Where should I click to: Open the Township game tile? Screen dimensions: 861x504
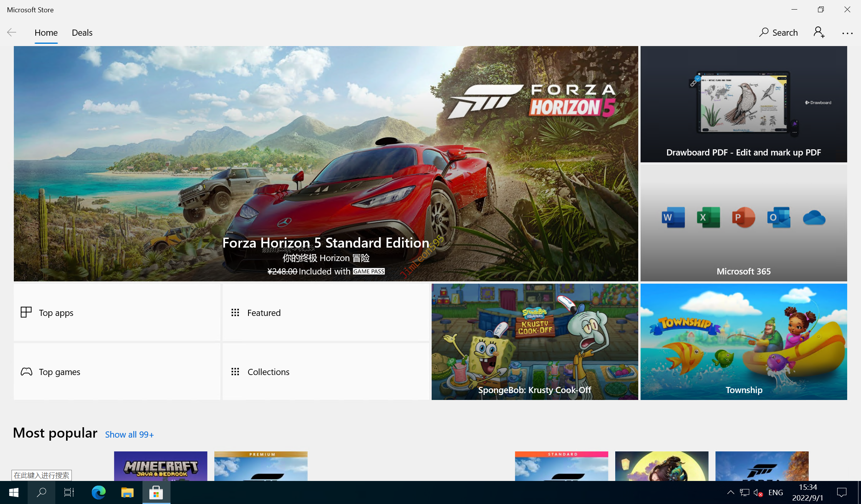coord(743,342)
